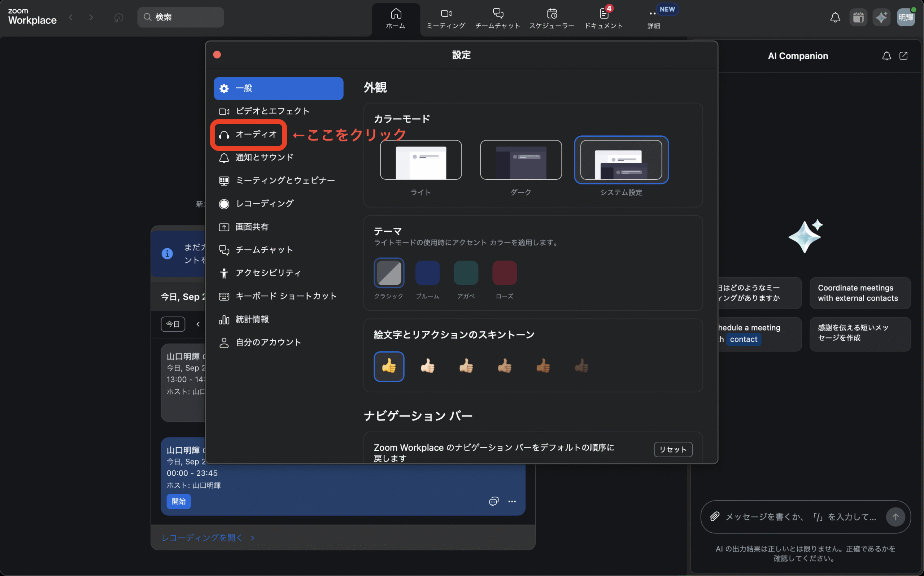
Task: Open the meeting chat icon on the meeting card
Action: (x=493, y=501)
